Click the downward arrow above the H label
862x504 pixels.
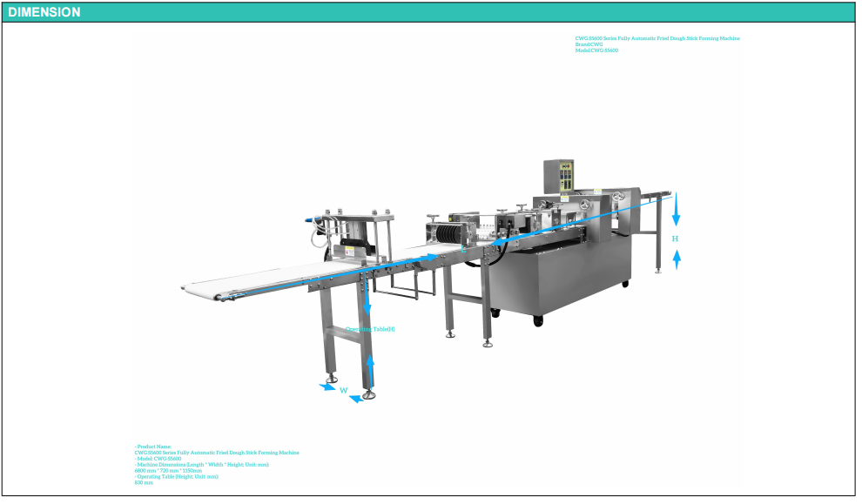676,211
